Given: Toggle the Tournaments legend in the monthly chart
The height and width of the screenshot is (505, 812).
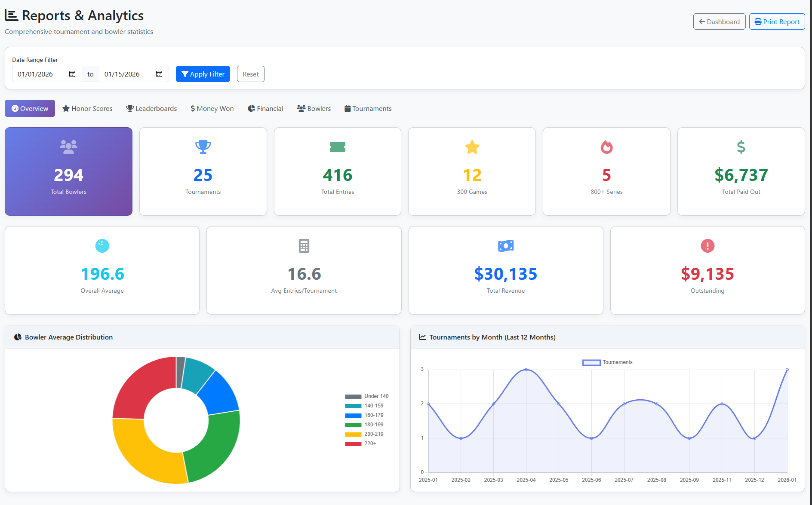Looking at the screenshot, I should (x=607, y=362).
